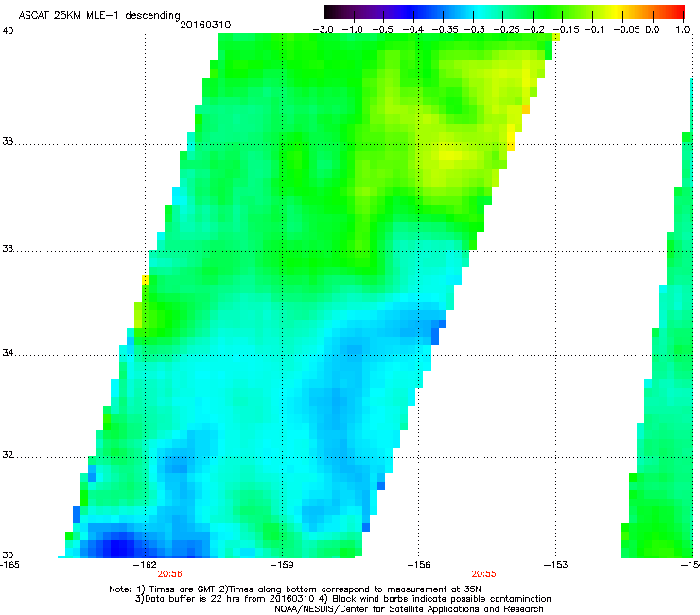Click the red time stamp 20:56
Image resolution: width=700 pixels, height=615 pixels.
click(169, 574)
